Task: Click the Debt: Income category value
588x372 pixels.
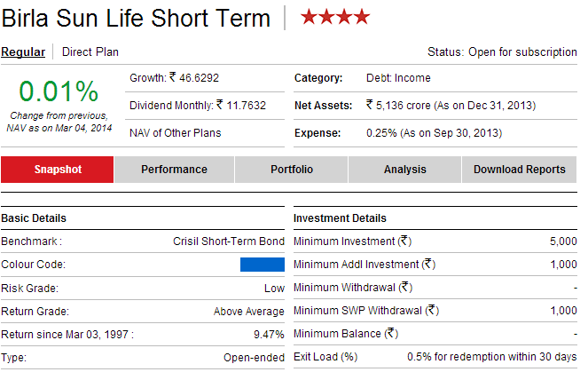Action: [400, 78]
